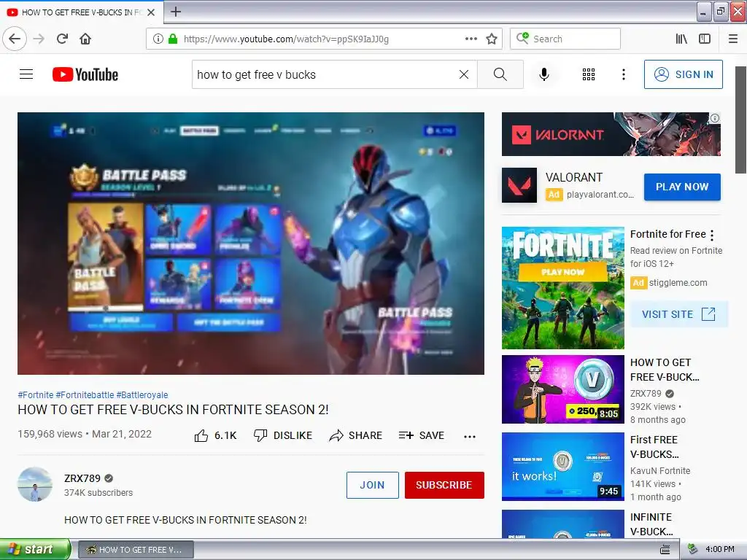Open the #Fortnite hashtag
The width and height of the screenshot is (747, 560).
tap(35, 394)
